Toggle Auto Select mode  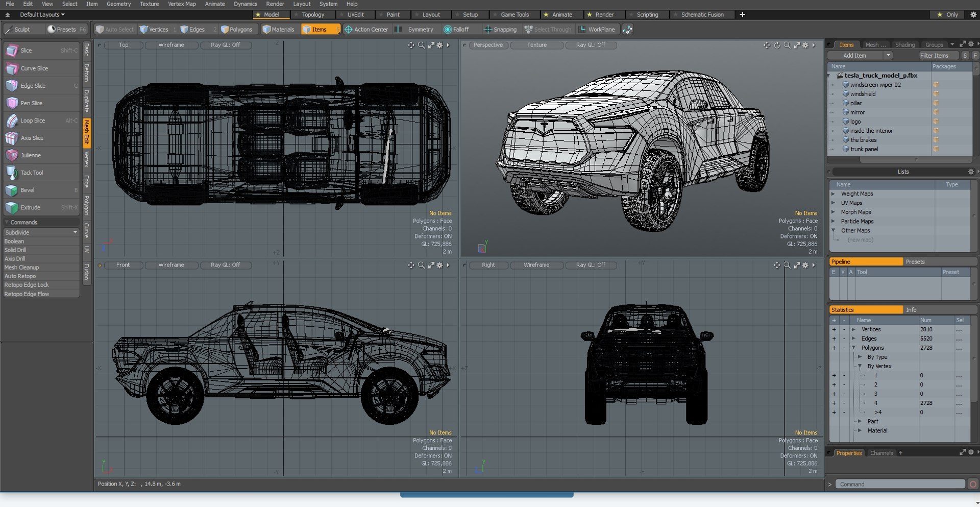[115, 29]
